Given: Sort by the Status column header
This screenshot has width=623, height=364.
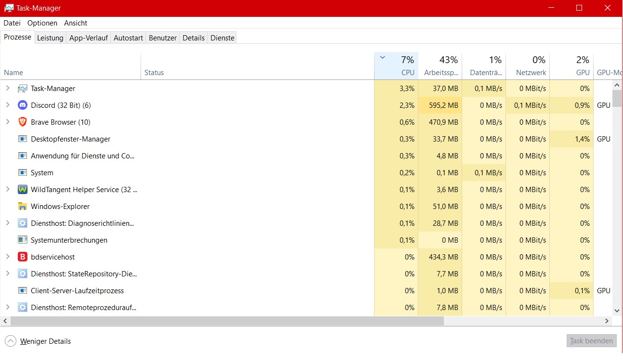Looking at the screenshot, I should click(258, 66).
